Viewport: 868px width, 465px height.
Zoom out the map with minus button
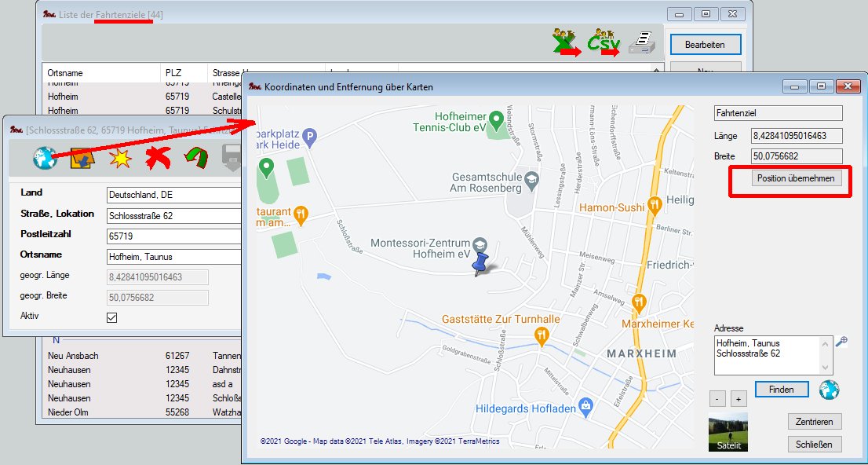pos(717,399)
